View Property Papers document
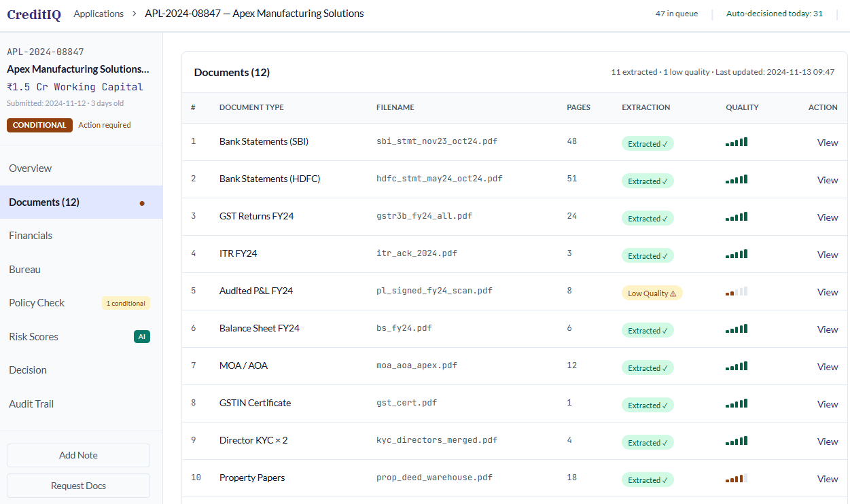The image size is (850, 504). (x=828, y=479)
